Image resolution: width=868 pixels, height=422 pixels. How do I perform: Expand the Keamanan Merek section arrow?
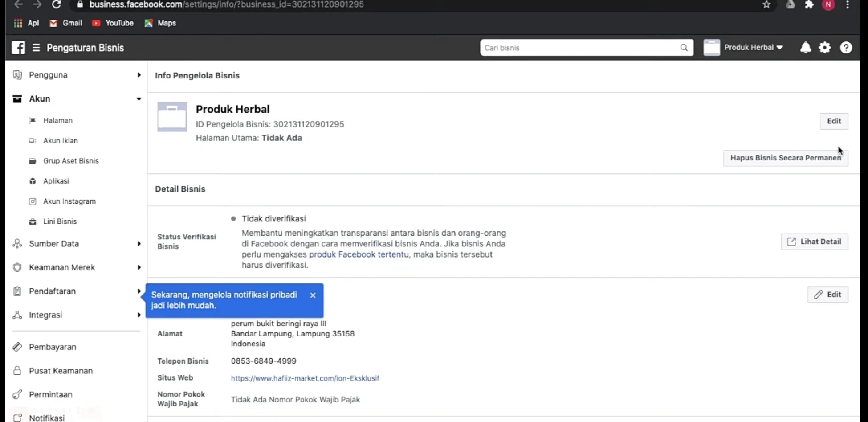(x=139, y=267)
